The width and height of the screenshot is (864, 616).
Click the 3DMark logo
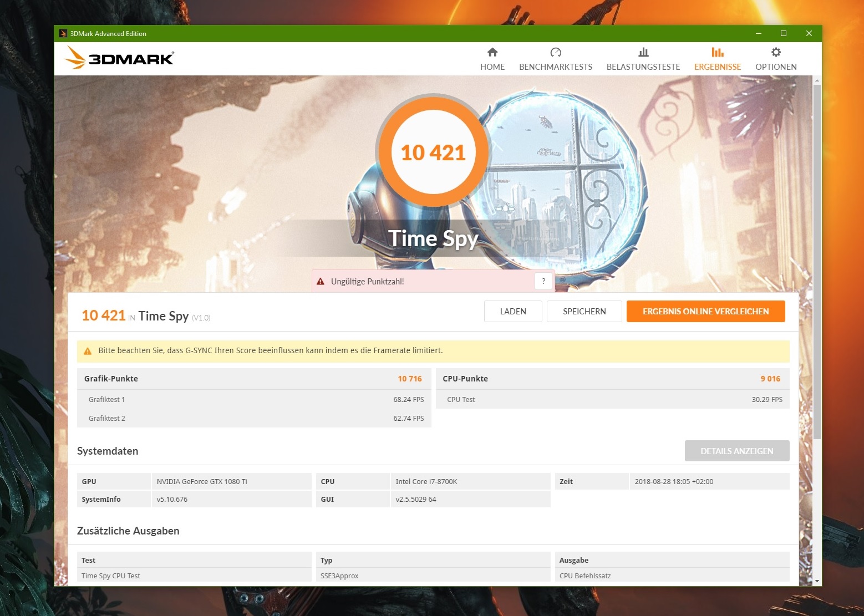119,58
